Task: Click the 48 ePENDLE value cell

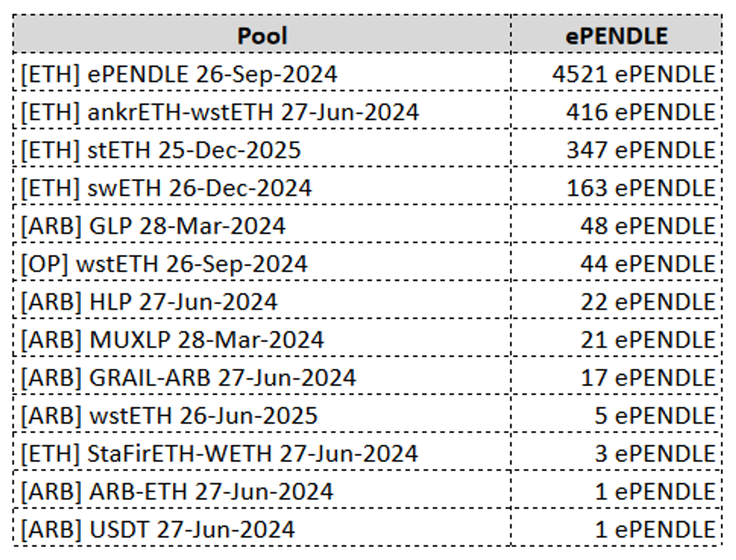Action: [x=647, y=226]
